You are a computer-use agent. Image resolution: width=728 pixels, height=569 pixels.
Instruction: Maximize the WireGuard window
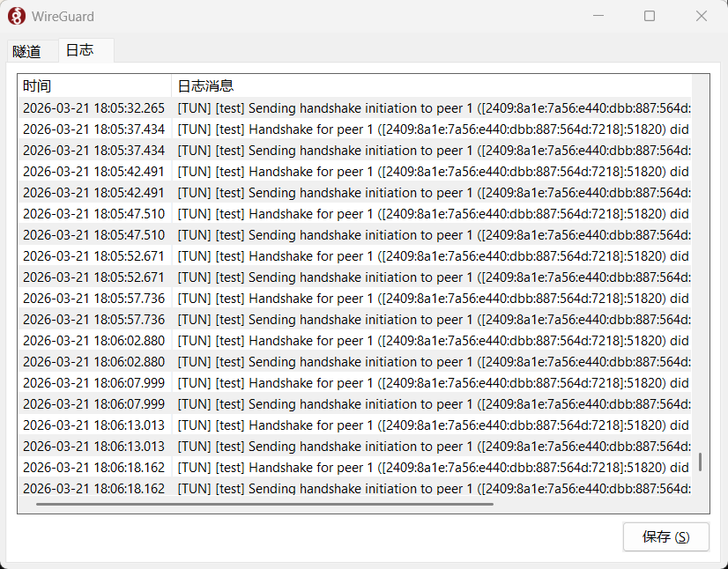click(x=650, y=16)
